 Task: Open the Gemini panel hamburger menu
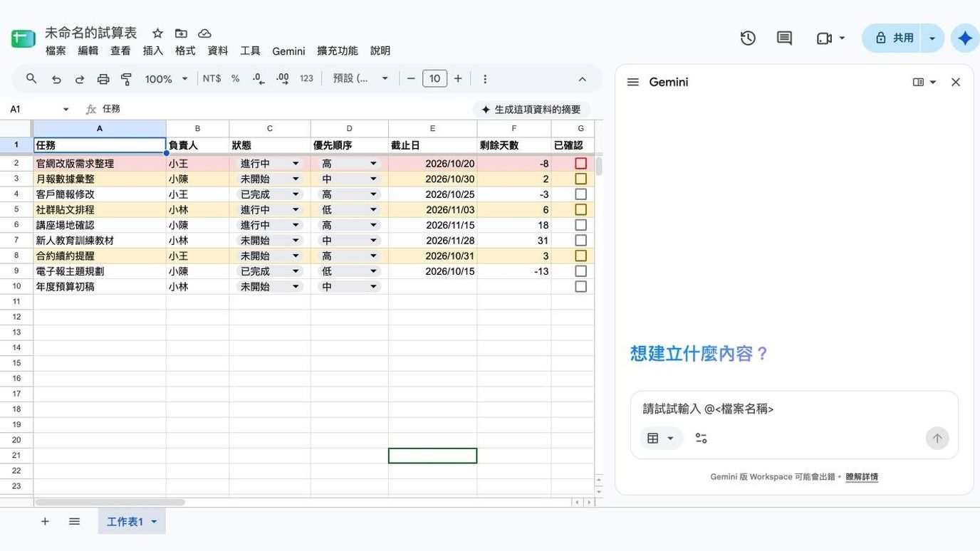[633, 83]
